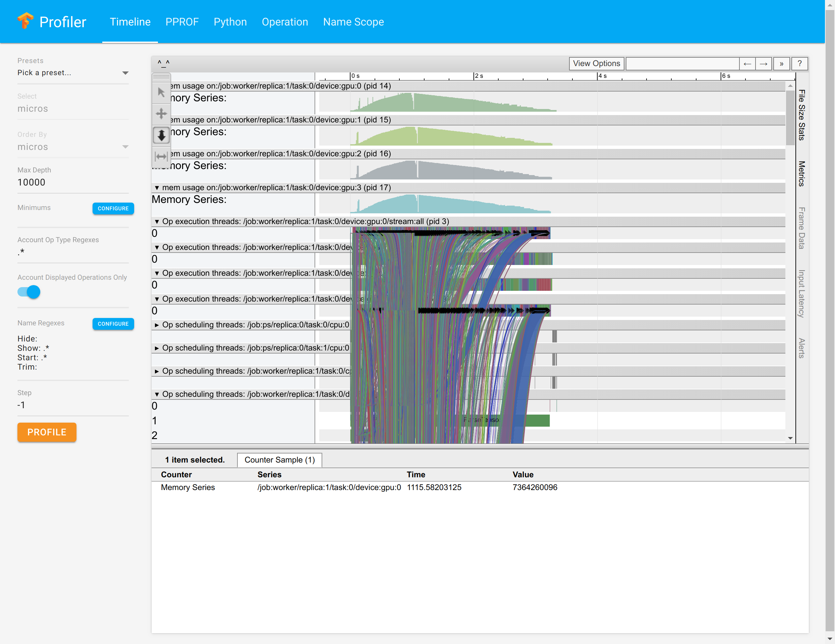This screenshot has width=835, height=644.
Task: Toggle Account Displayed Operations Only switch
Action: tap(29, 292)
